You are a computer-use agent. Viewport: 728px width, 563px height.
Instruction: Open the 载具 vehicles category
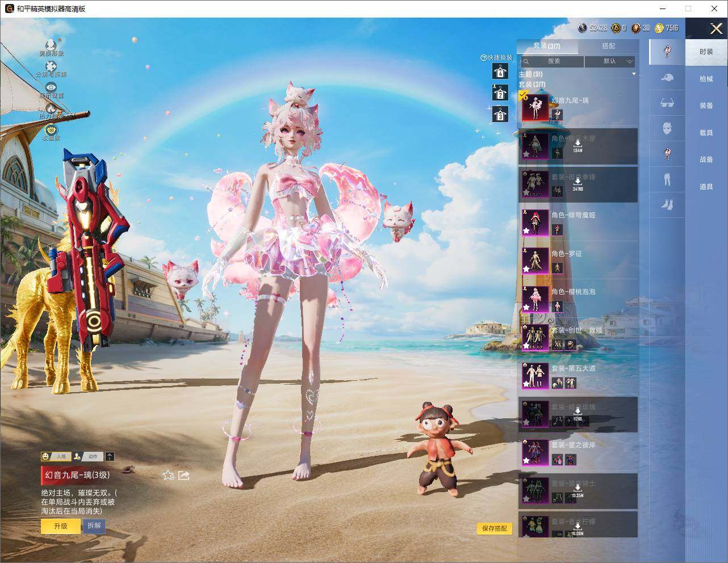pyautogui.click(x=706, y=132)
